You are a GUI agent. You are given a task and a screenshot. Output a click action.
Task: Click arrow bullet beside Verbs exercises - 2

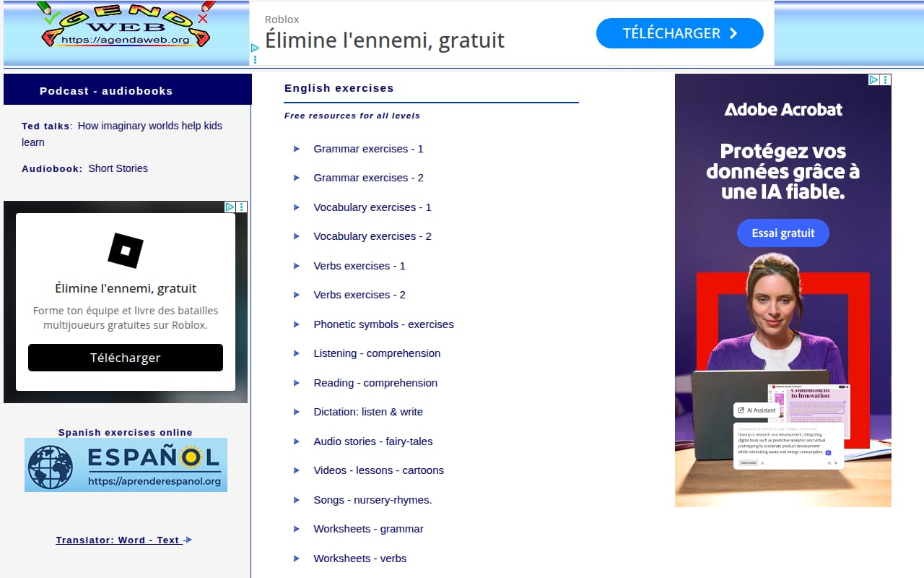point(297,295)
